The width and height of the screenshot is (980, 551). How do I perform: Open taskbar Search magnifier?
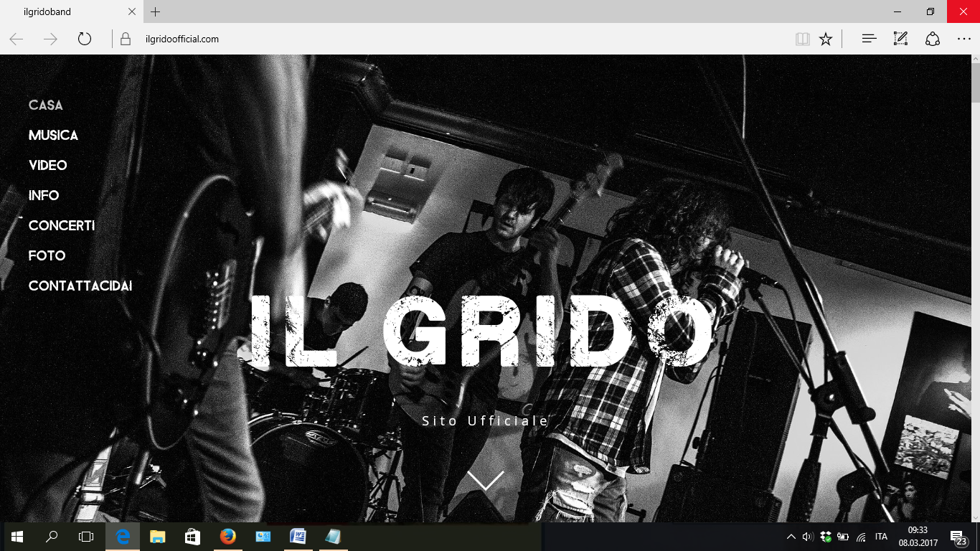coord(52,537)
